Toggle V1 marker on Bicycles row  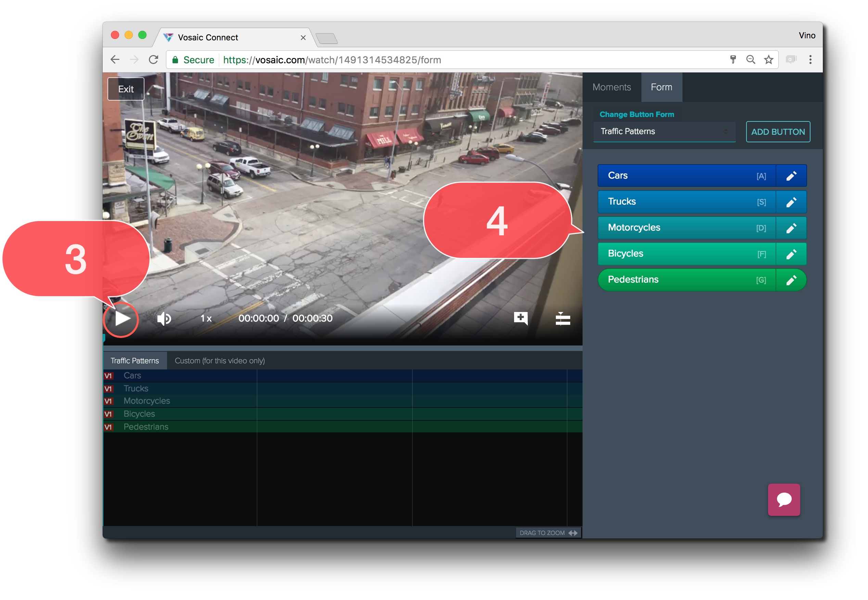(108, 415)
